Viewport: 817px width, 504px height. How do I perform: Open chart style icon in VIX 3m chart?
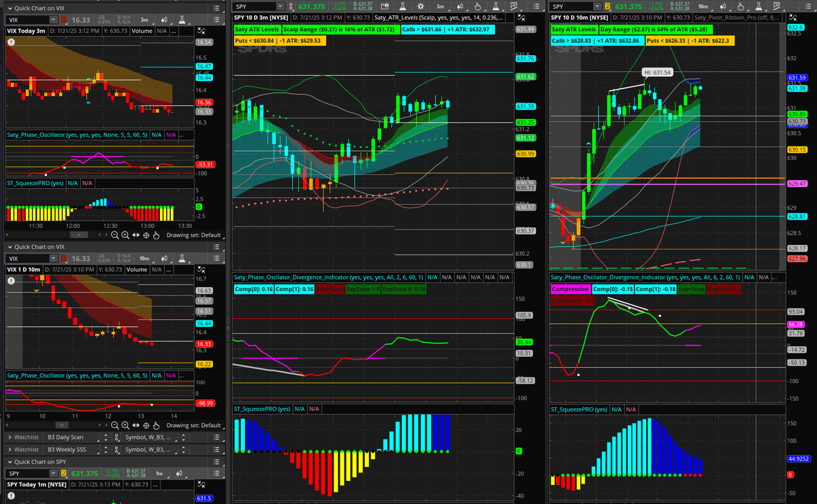tap(164, 20)
